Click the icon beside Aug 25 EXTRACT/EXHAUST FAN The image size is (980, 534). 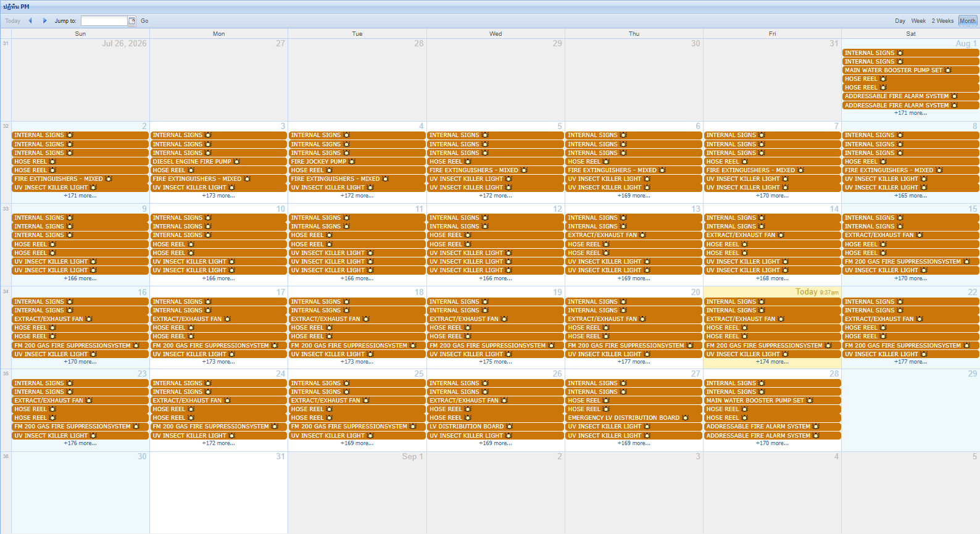pyautogui.click(x=366, y=401)
